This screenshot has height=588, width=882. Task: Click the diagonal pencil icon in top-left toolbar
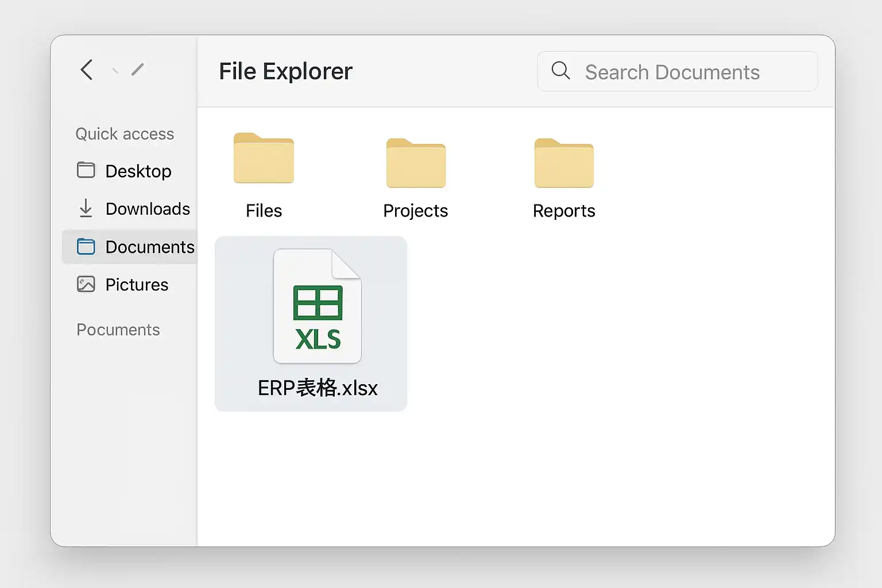138,69
